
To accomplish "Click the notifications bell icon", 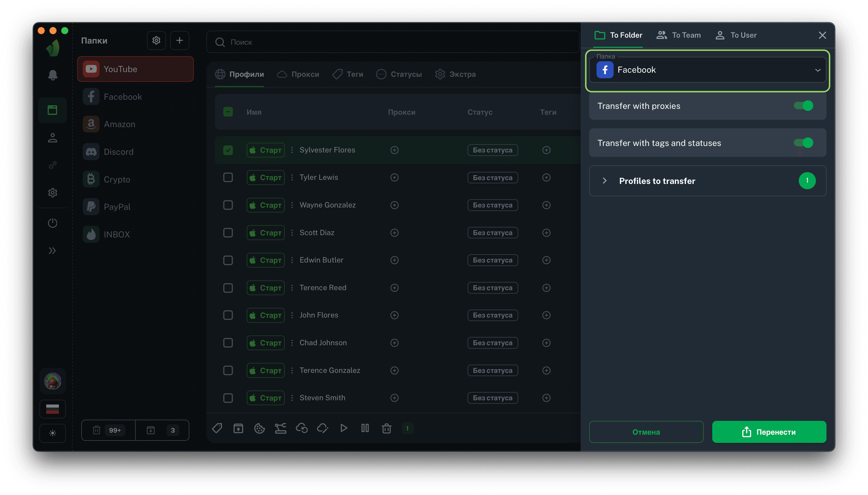I will [52, 75].
